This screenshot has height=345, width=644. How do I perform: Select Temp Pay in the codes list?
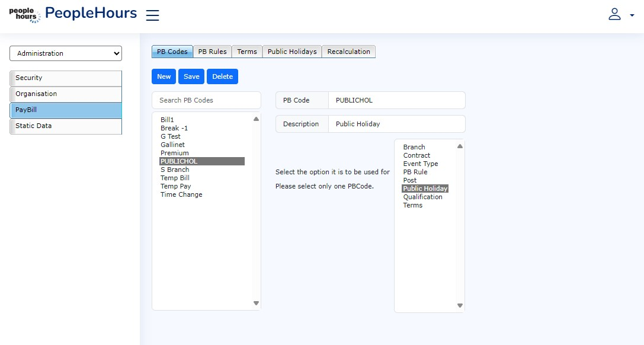point(176,186)
